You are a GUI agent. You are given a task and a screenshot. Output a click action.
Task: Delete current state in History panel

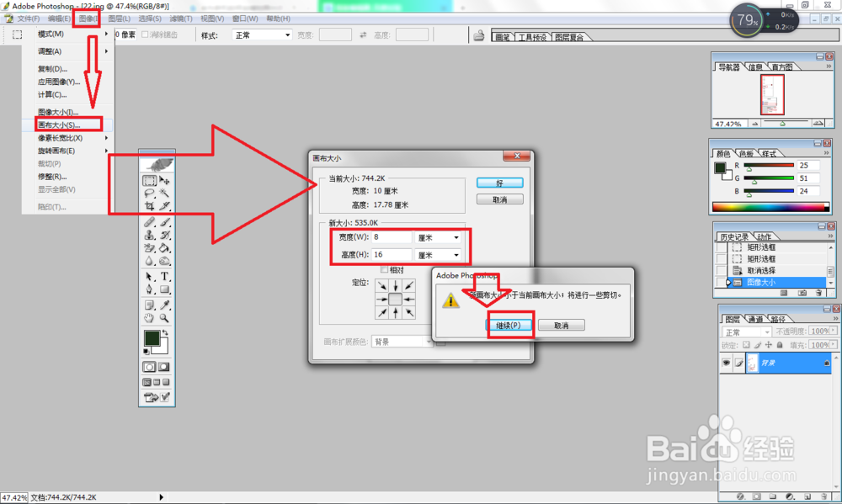[x=818, y=293]
